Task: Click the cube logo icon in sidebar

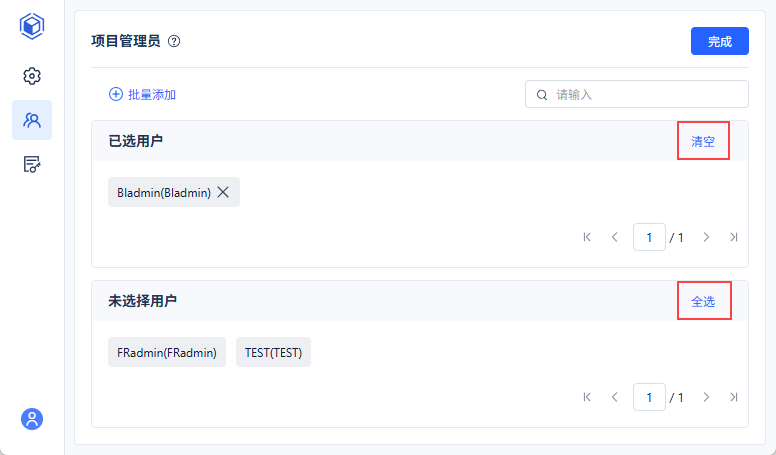Action: pos(32,27)
